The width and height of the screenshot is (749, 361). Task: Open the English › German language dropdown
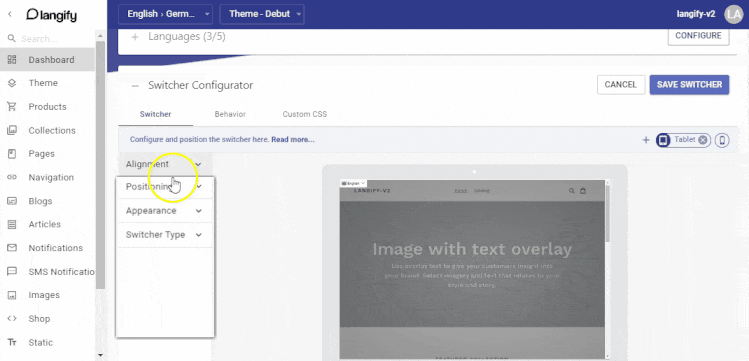click(165, 14)
